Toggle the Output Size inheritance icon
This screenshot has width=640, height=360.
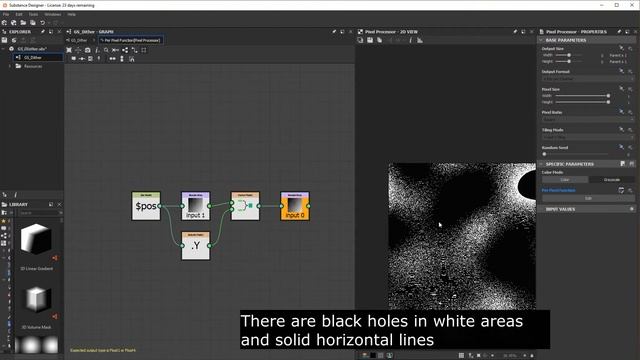621,48
